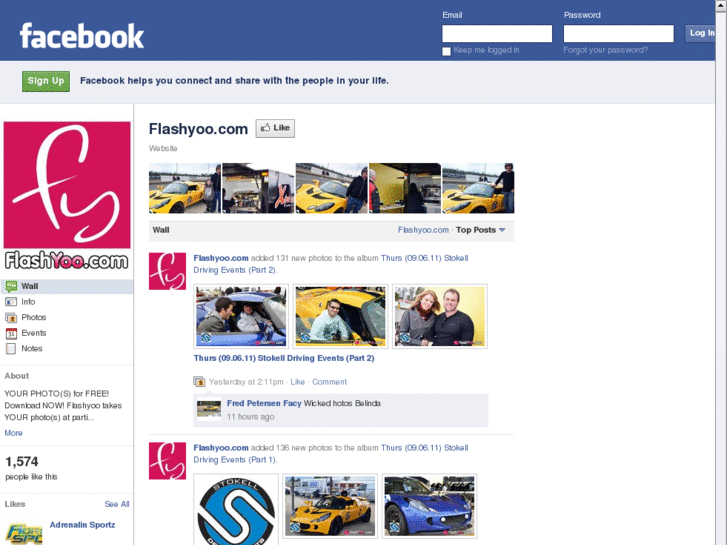
Task: Open Adrenalin Sportz page link
Action: (82, 525)
